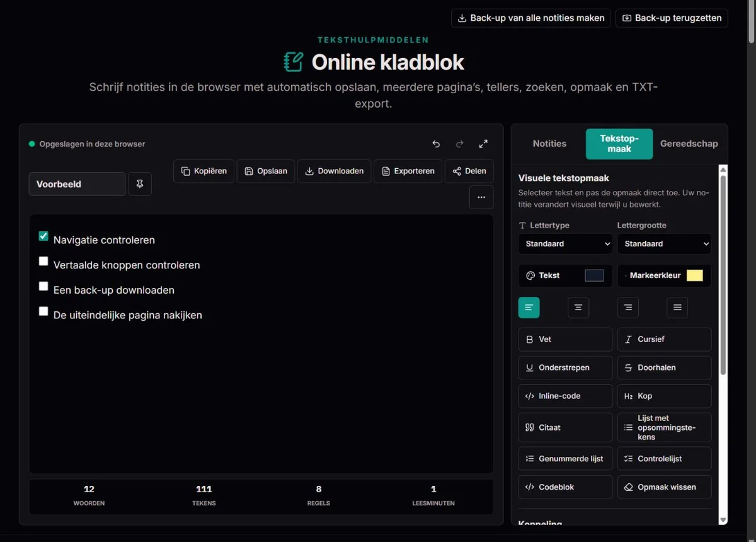The image size is (756, 542).
Task: Insert Inline-code formatting
Action: tap(565, 396)
